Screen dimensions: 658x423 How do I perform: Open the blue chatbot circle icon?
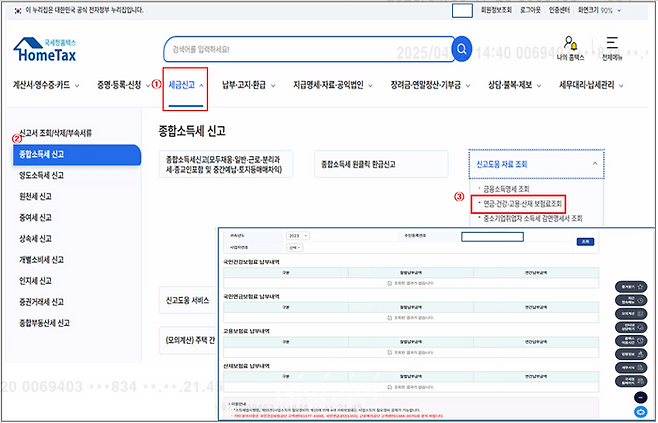(640, 412)
